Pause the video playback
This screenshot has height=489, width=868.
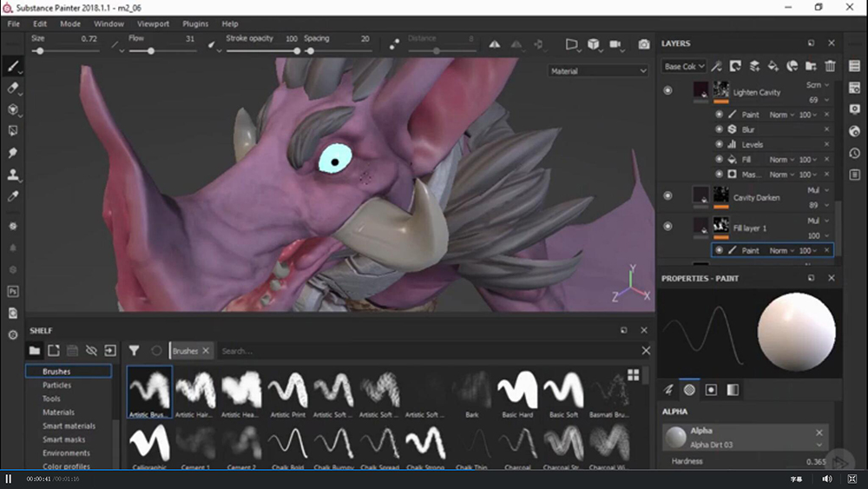(x=9, y=479)
